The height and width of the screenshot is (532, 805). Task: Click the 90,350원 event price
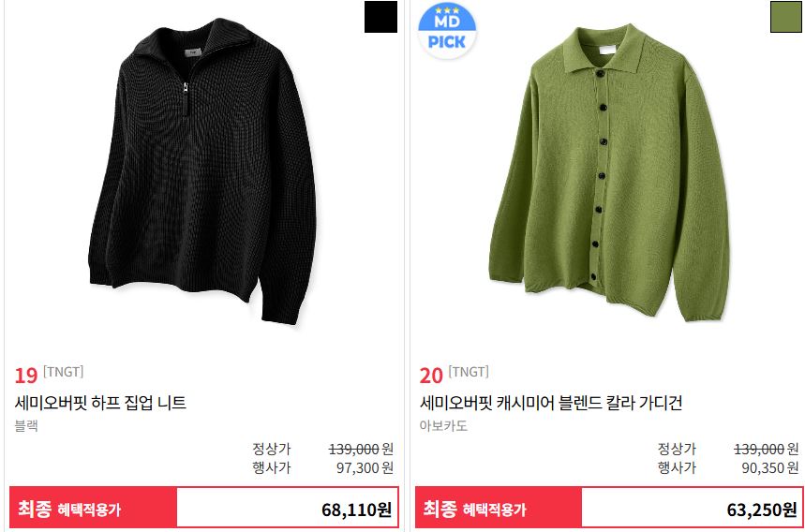coord(770,468)
